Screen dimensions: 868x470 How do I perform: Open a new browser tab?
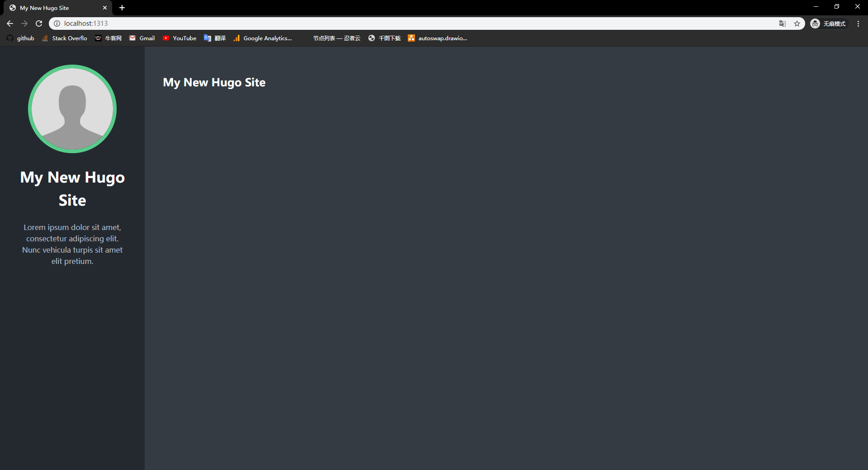122,8
